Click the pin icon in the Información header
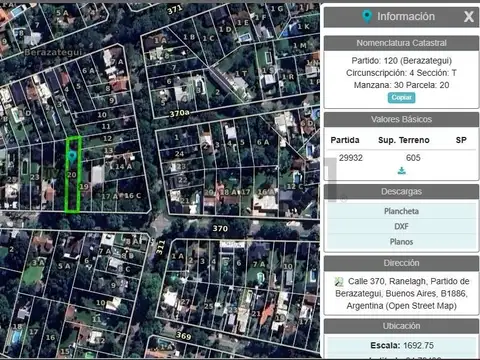480x360 pixels. click(x=367, y=16)
